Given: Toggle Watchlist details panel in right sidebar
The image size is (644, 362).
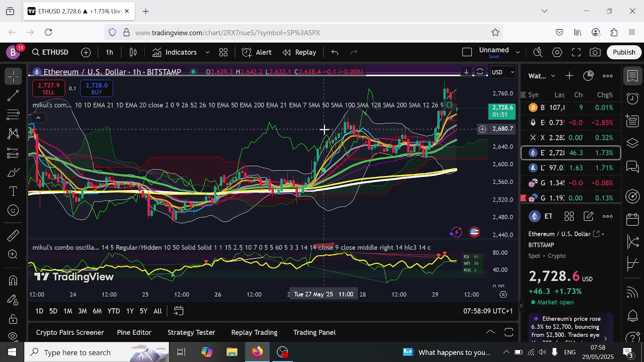Looking at the screenshot, I should pos(633,76).
